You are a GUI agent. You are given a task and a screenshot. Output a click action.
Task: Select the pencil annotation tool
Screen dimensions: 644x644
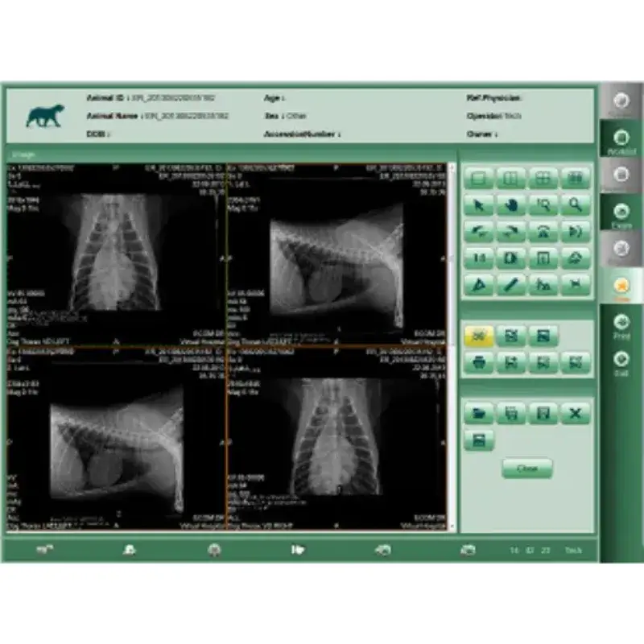tap(511, 284)
